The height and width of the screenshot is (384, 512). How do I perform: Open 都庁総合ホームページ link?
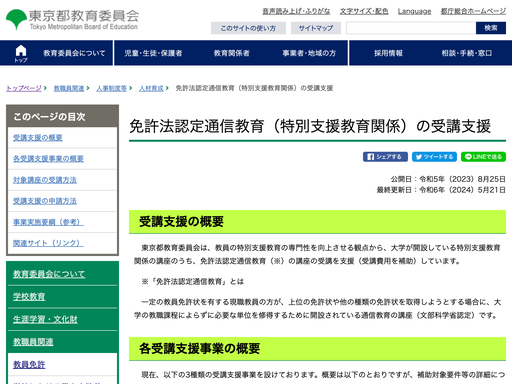click(x=473, y=11)
